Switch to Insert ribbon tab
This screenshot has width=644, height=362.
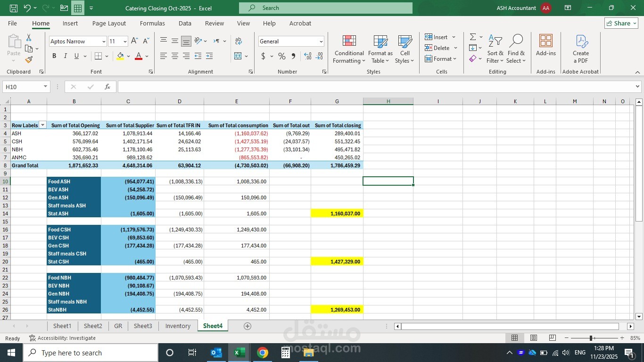click(x=70, y=23)
